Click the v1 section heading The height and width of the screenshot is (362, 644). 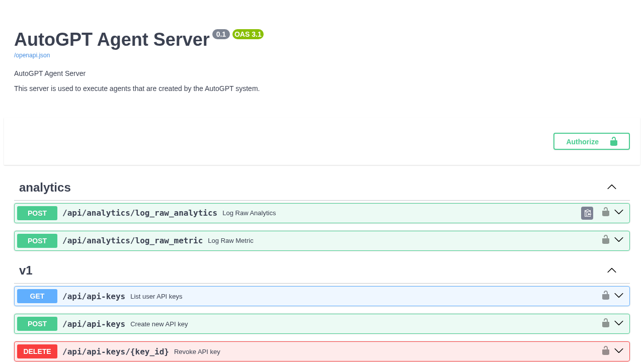26,270
